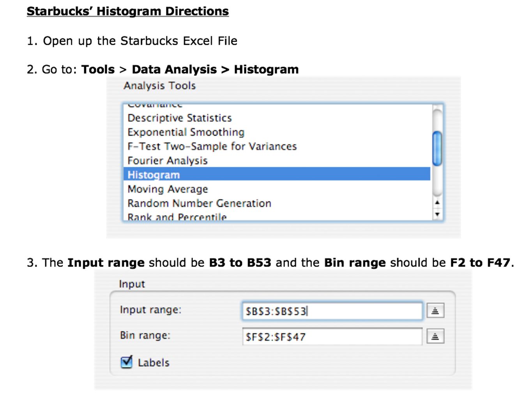Select F-Test Two-Sample for Variances
Viewport: 532px width, 399px height.
click(x=277, y=147)
